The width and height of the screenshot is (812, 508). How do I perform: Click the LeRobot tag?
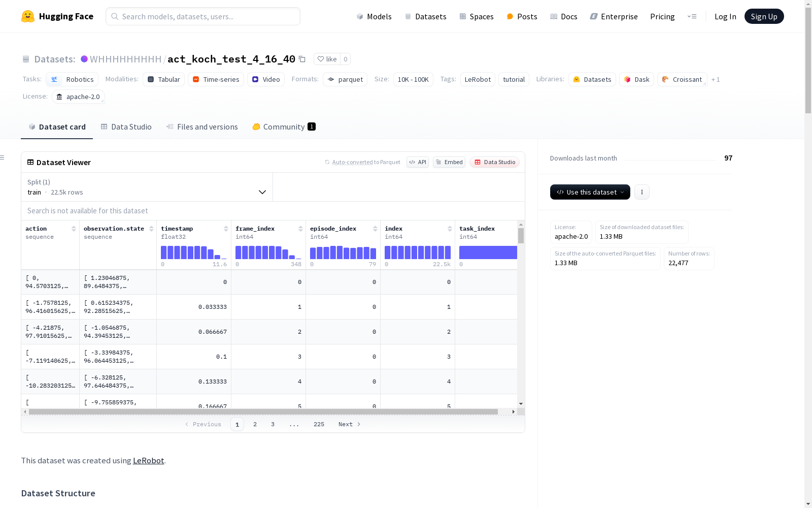pyautogui.click(x=478, y=79)
